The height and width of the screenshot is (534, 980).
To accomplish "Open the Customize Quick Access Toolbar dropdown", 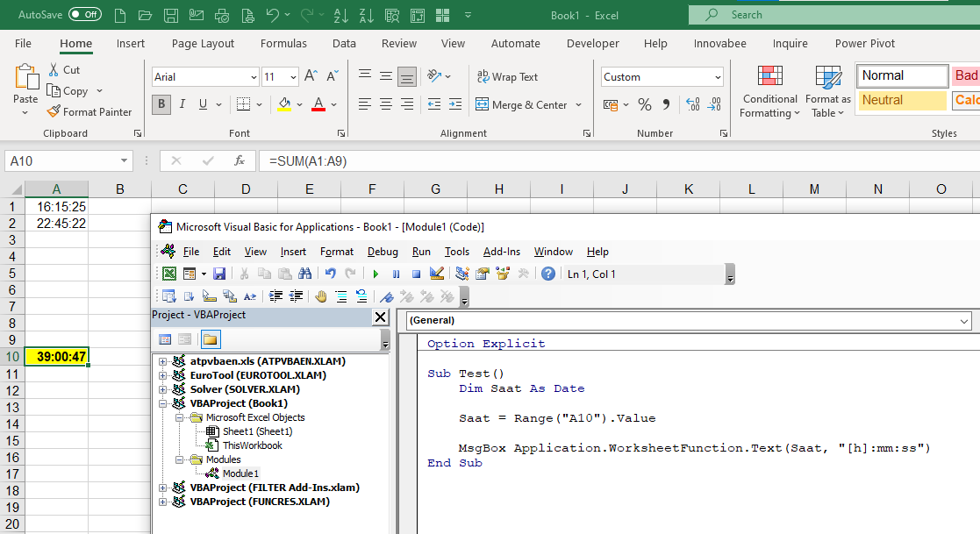I will click(x=468, y=15).
